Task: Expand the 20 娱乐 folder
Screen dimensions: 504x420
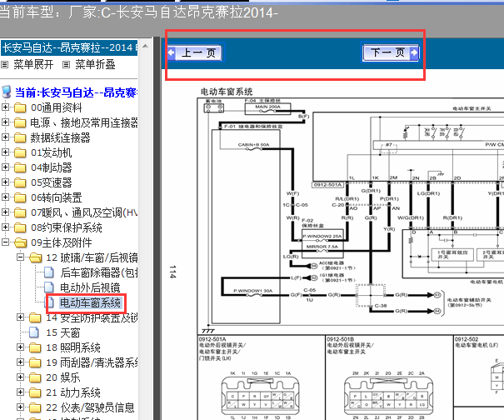Action: pos(20,377)
